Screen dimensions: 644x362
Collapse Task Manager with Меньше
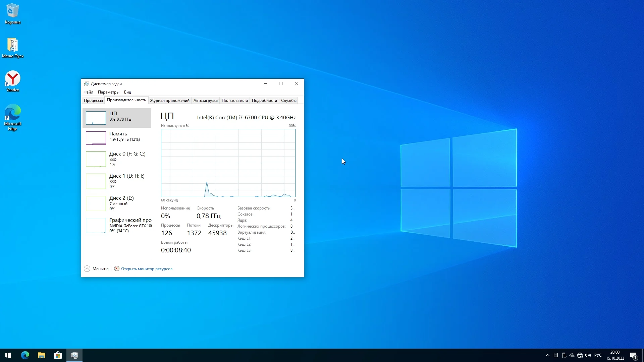97,269
